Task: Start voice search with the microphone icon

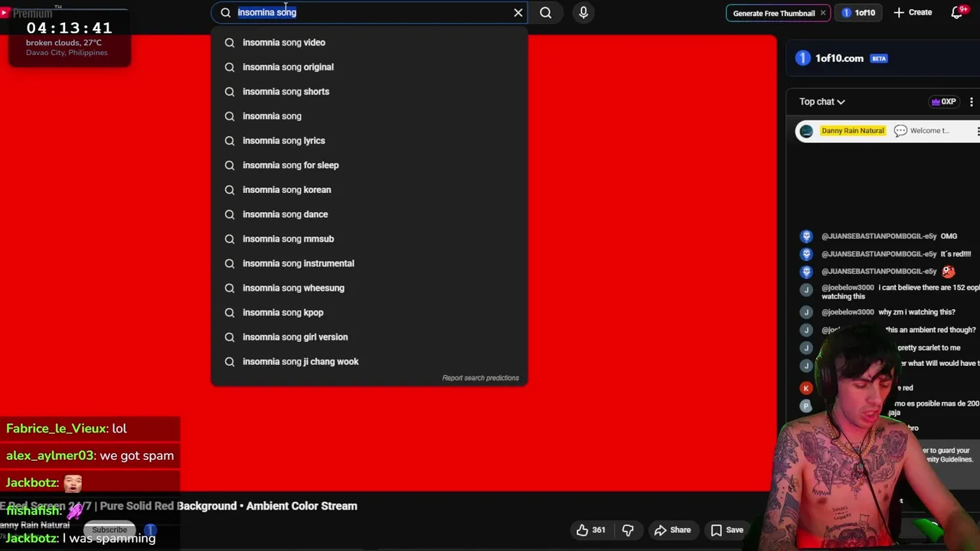Action: (583, 12)
